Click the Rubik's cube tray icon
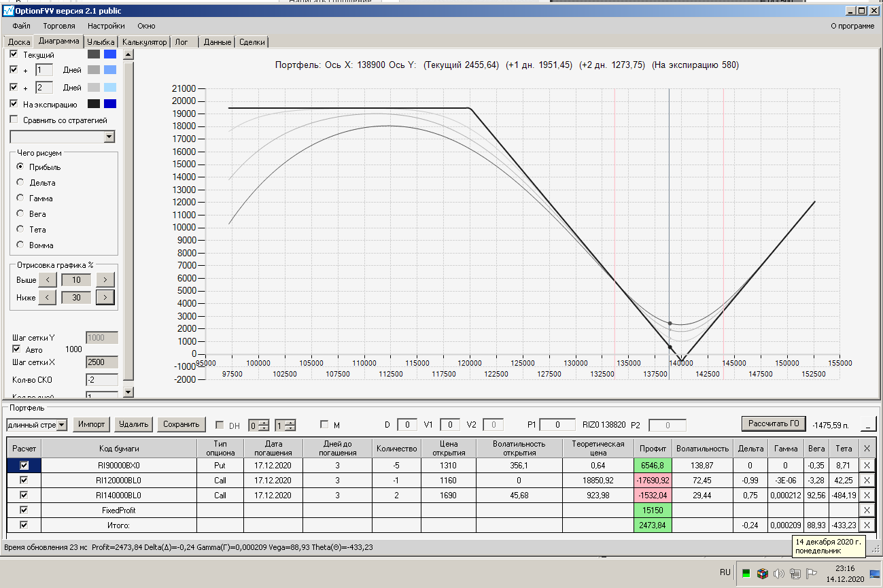The width and height of the screenshot is (883, 588). click(x=762, y=573)
